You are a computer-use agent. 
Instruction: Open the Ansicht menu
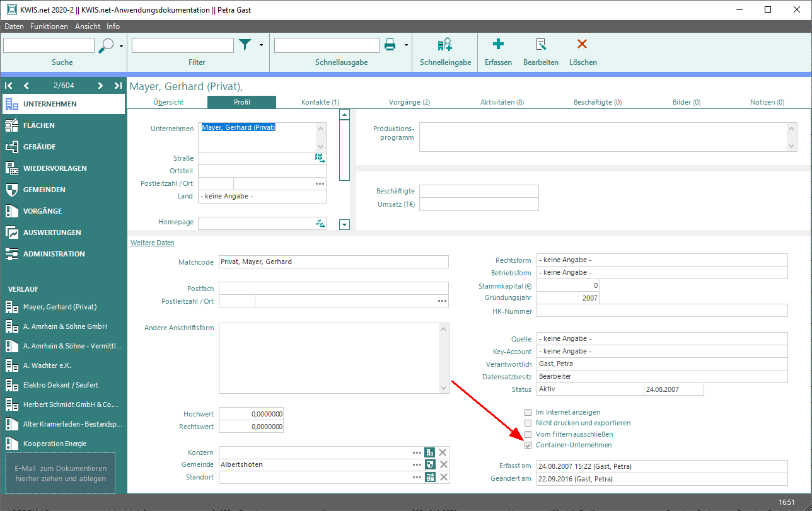coord(88,26)
